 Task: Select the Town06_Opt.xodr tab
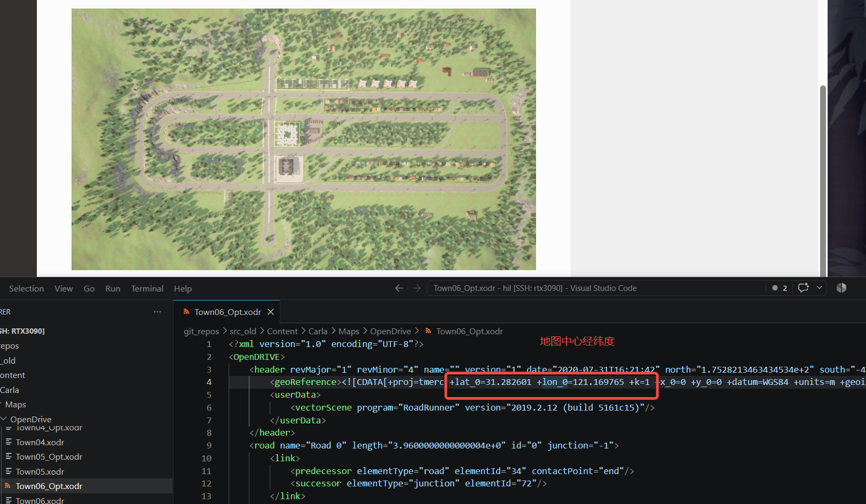pos(227,312)
